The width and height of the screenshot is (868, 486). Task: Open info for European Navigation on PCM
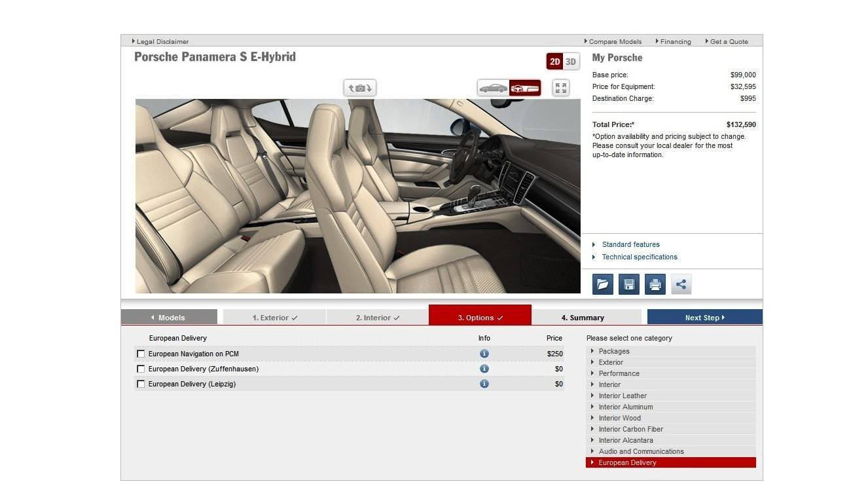pos(484,354)
